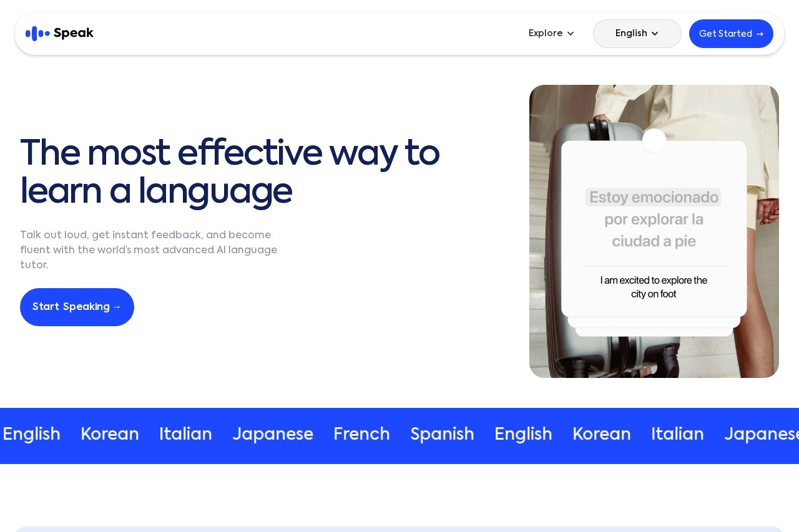The width and height of the screenshot is (799, 532).
Task: Click the Speak logo waveform icon
Action: (37, 34)
